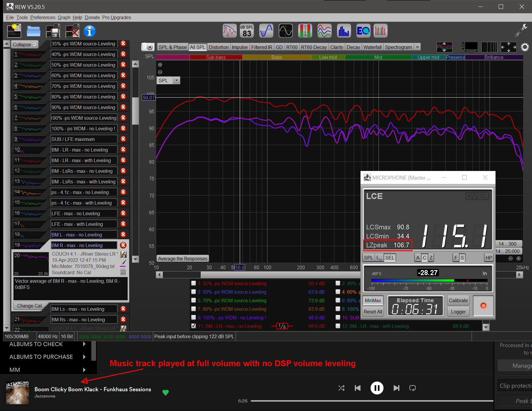Open the dB SPL meter tool
Screen dimensions: 532x411
pos(247,31)
